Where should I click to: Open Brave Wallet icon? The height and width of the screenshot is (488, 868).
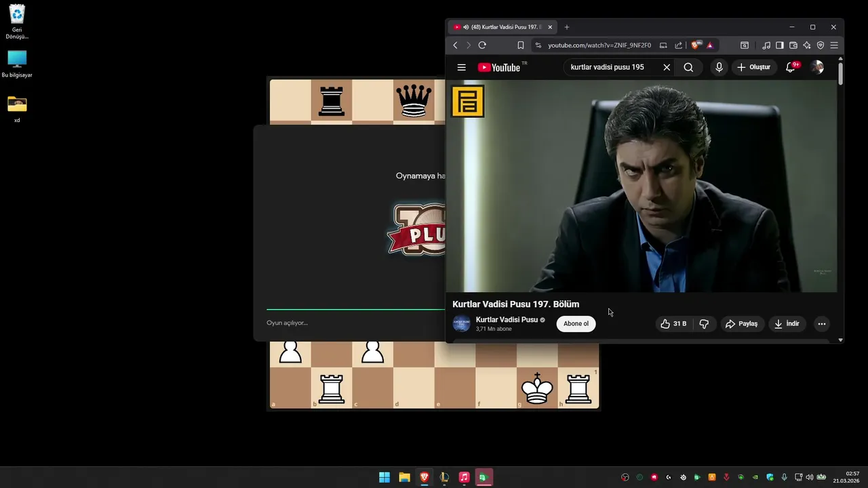[x=793, y=45]
